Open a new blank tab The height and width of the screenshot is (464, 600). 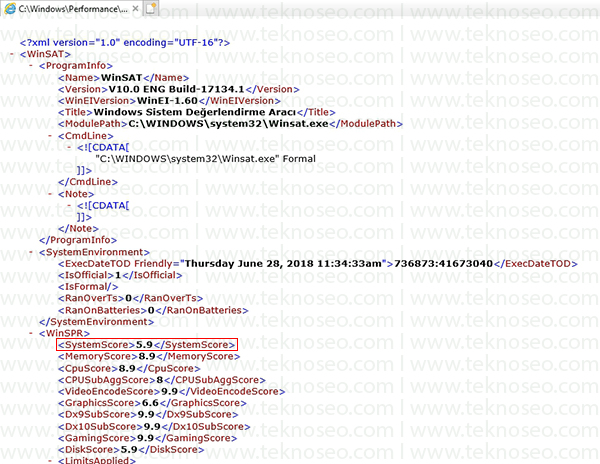coord(151,8)
